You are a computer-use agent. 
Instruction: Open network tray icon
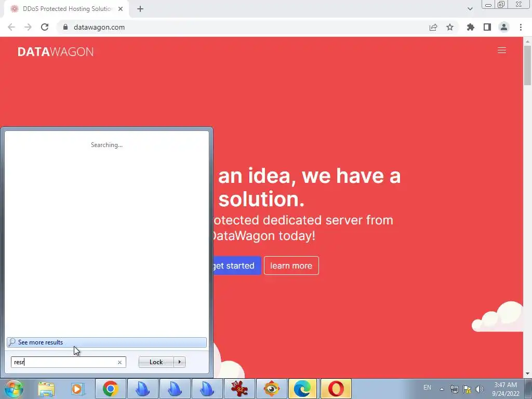(454, 389)
